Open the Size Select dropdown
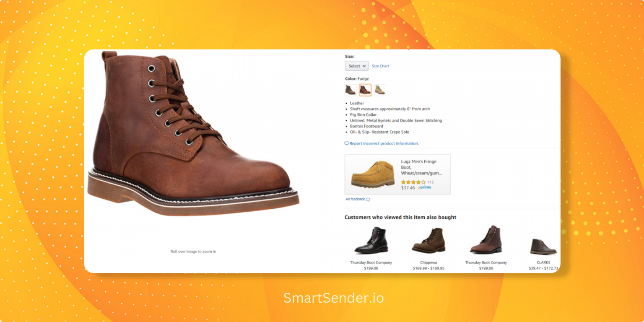Viewport: 644px width, 322px height. (356, 66)
